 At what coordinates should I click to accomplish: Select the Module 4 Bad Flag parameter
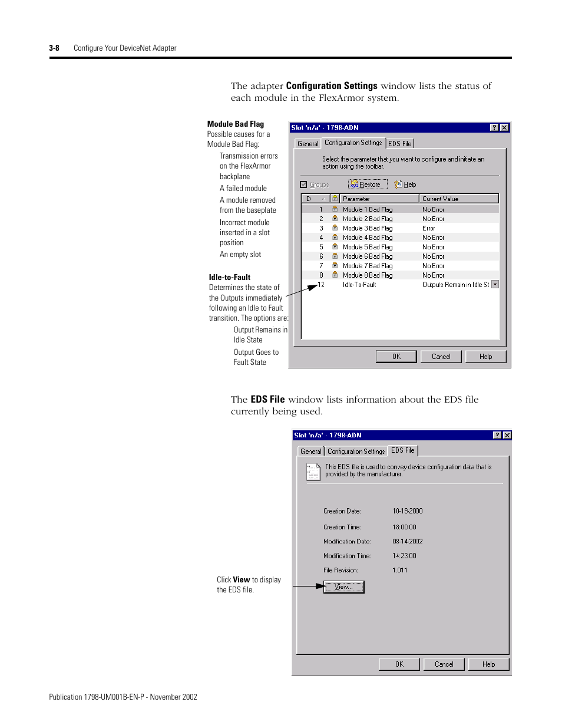click(368, 238)
